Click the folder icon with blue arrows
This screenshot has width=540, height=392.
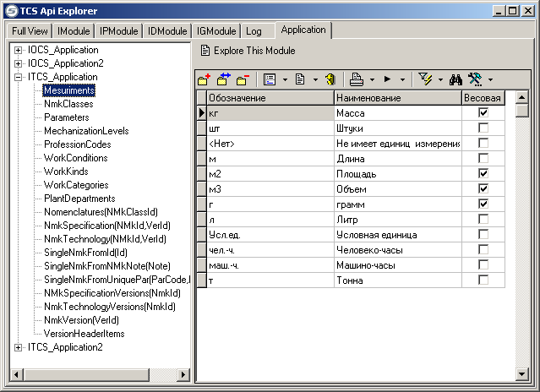click(224, 80)
